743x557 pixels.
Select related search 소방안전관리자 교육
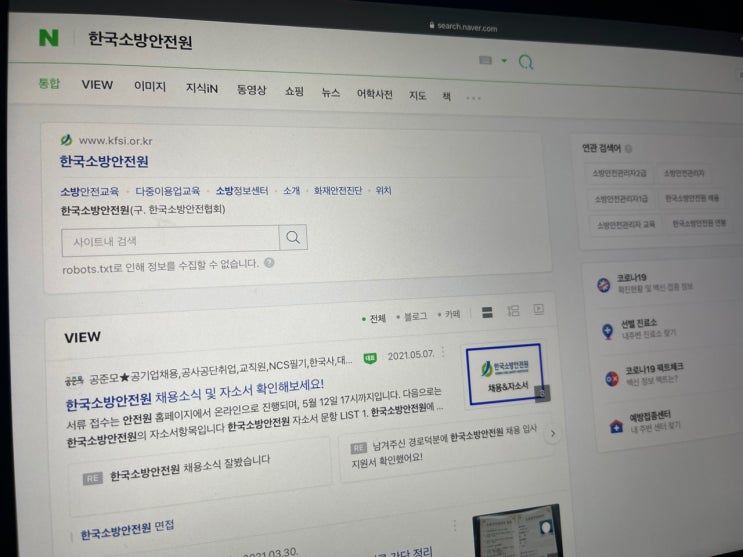point(625,225)
